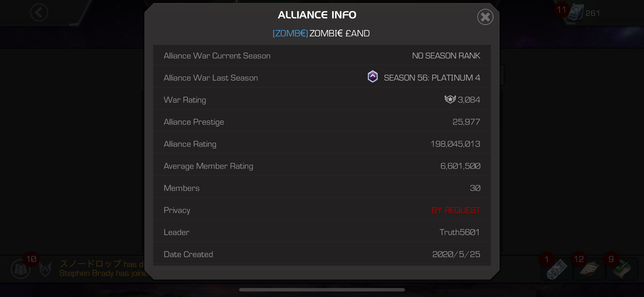Viewport: 644px width, 297px height.
Task: Tap the bottom home indicator bar
Action: [322, 289]
